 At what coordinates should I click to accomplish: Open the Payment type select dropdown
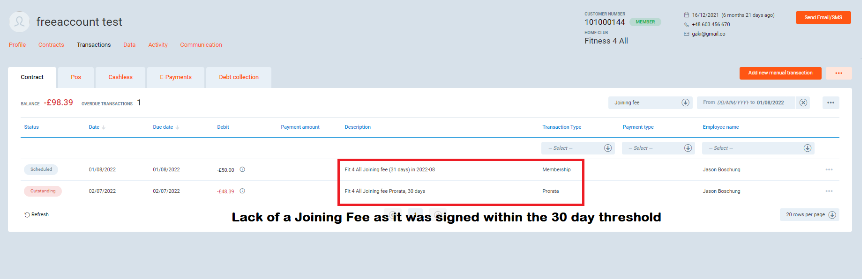(x=688, y=148)
